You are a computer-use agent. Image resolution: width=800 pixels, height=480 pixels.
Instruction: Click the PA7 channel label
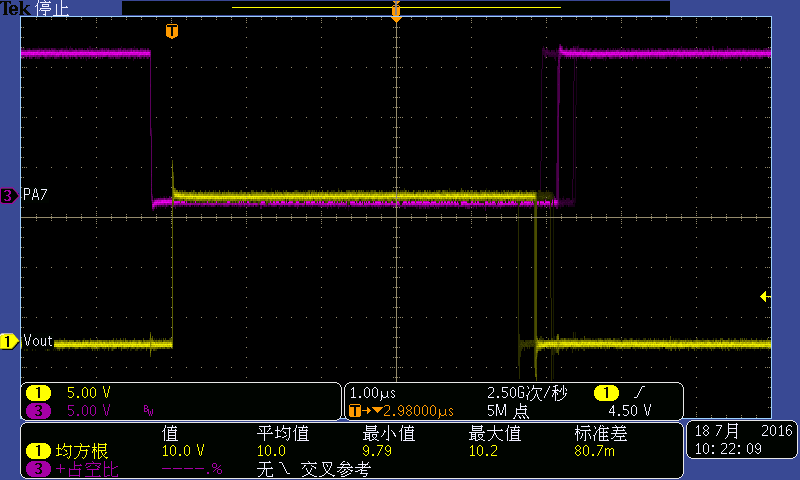point(35,195)
